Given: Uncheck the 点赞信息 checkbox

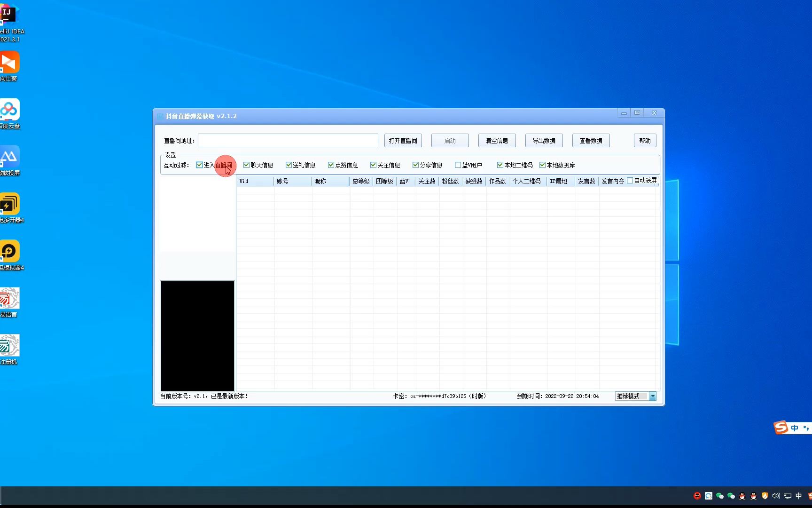Looking at the screenshot, I should tap(331, 165).
